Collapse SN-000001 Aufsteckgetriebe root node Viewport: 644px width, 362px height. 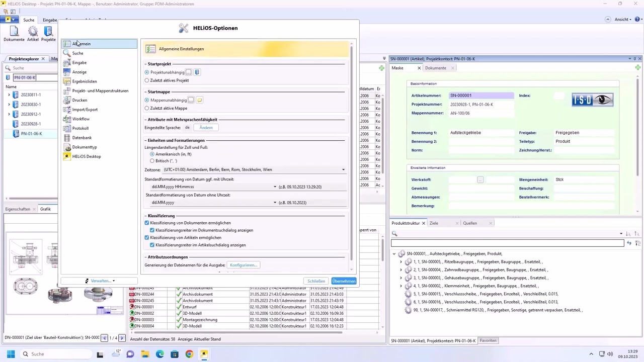394,254
